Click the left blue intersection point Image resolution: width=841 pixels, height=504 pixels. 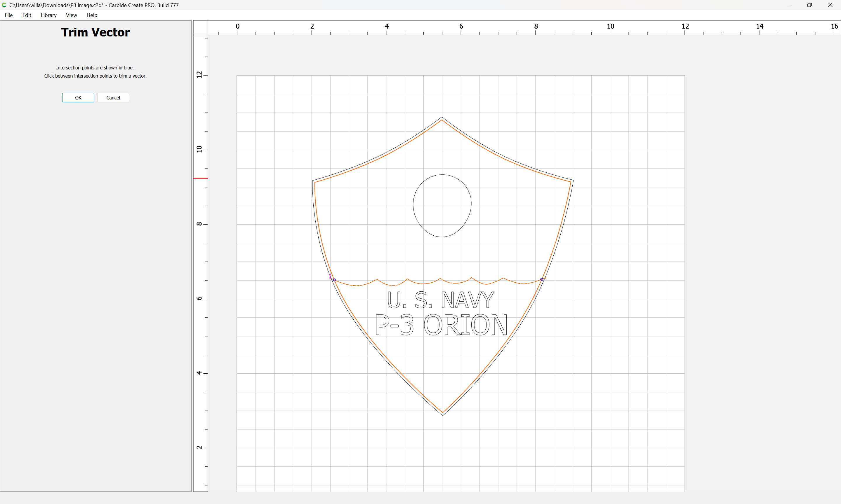click(334, 280)
